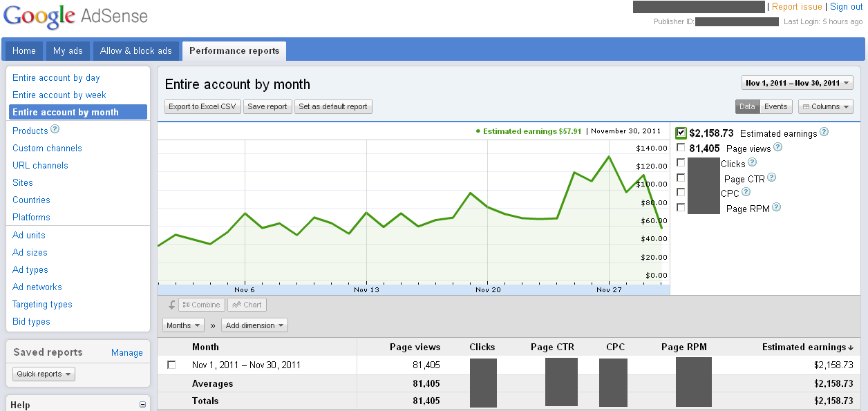Click the Combine button
This screenshot has width=868, height=411.
coord(200,305)
